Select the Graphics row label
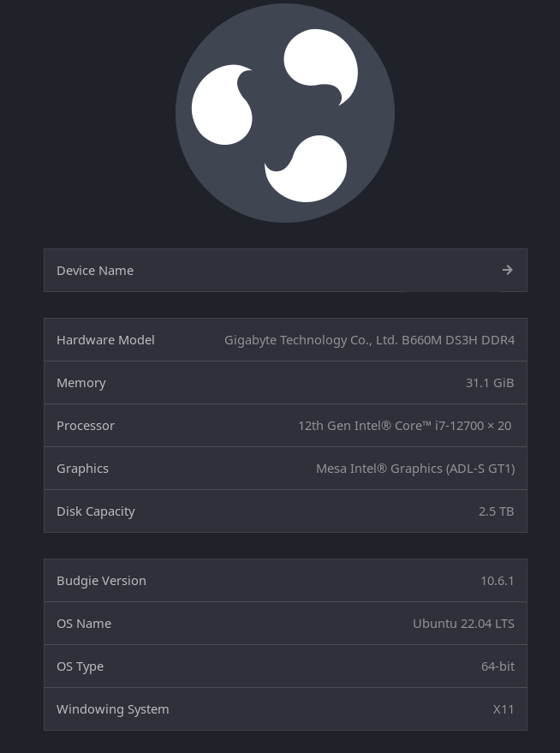This screenshot has width=560, height=753. (82, 469)
